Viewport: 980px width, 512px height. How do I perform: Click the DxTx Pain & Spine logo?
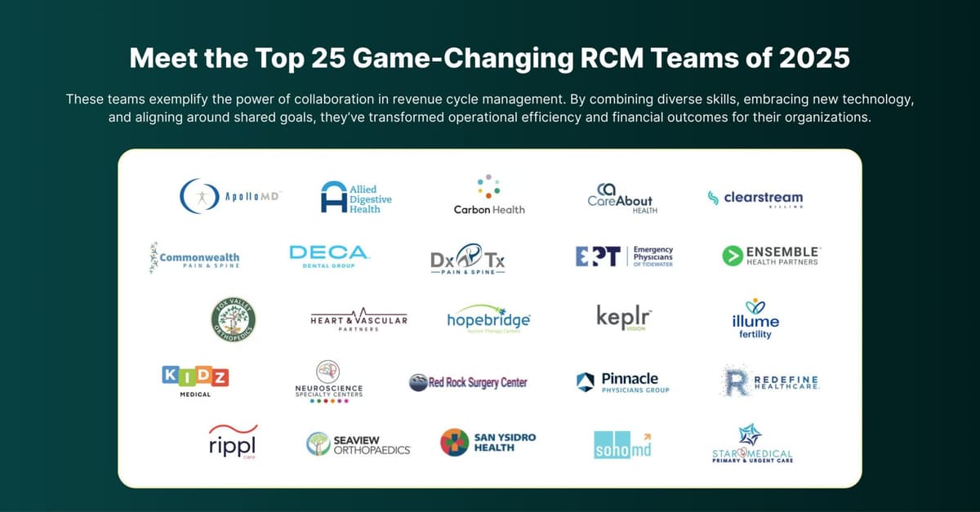point(467,258)
